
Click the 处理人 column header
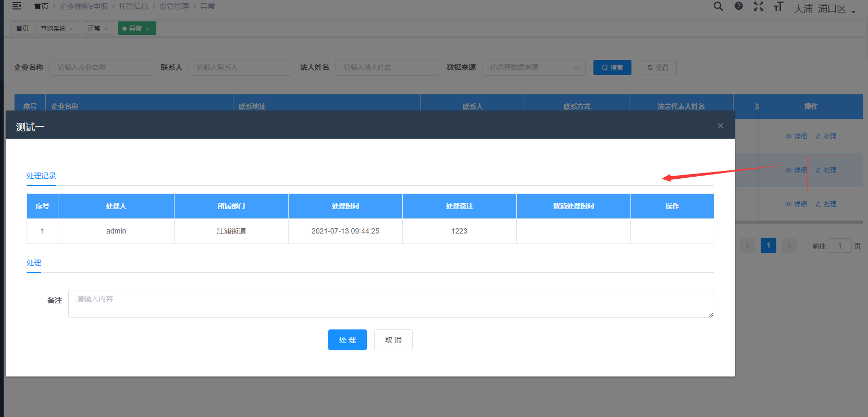tap(116, 206)
